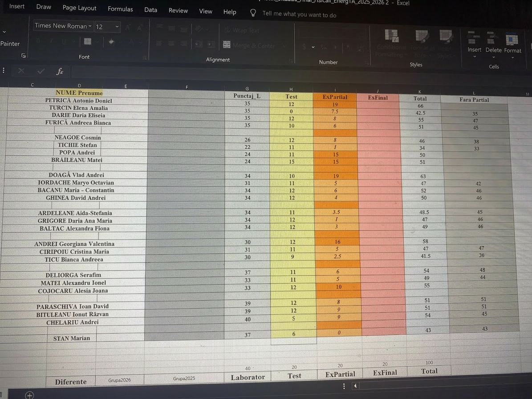Image resolution: width=532 pixels, height=399 pixels.
Task: Click Format Painter
Action: [10, 44]
